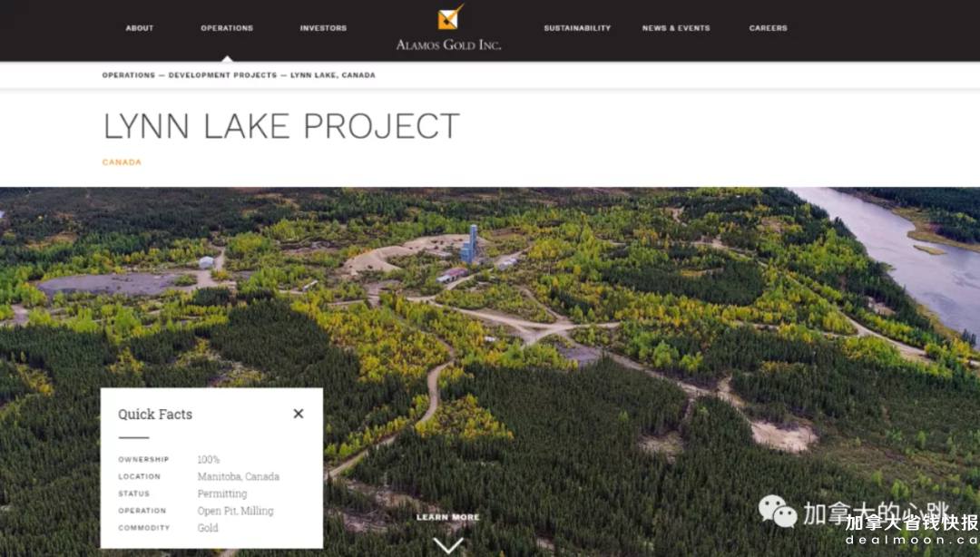Click the mine headframe tower in photo
This screenshot has height=557, width=980.
click(x=470, y=243)
